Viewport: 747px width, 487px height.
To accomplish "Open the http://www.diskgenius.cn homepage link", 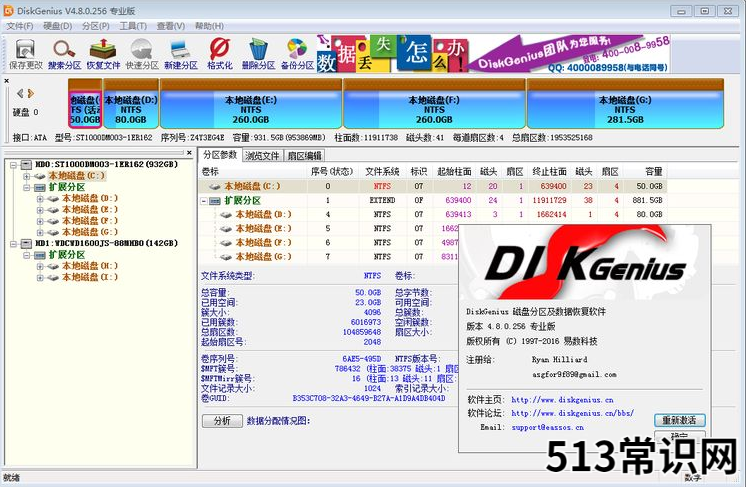I will [x=562, y=400].
